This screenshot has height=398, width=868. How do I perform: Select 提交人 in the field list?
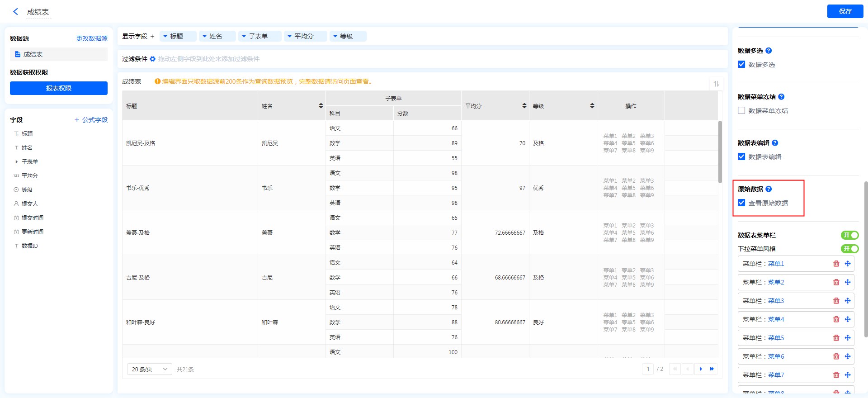pos(30,204)
